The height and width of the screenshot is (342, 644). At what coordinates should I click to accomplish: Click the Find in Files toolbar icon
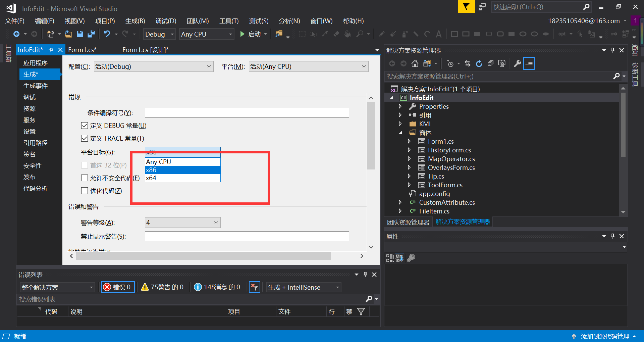tap(279, 34)
